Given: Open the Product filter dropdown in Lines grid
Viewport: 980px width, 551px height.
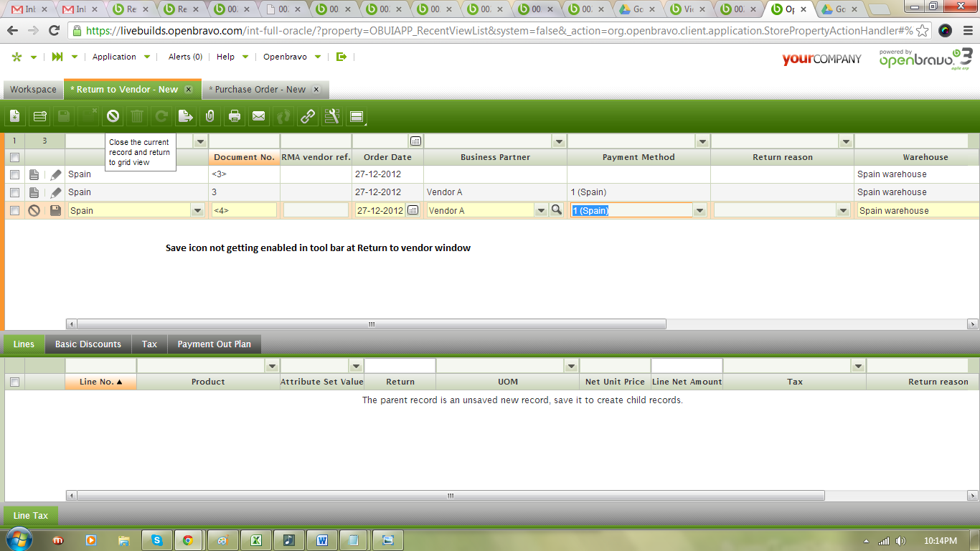Looking at the screenshot, I should pyautogui.click(x=271, y=366).
